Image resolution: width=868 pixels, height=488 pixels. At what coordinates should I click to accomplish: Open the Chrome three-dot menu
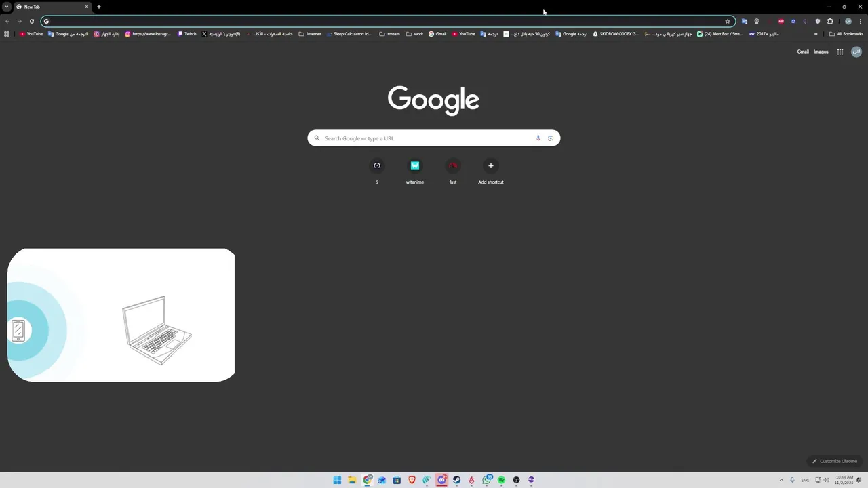click(x=861, y=21)
